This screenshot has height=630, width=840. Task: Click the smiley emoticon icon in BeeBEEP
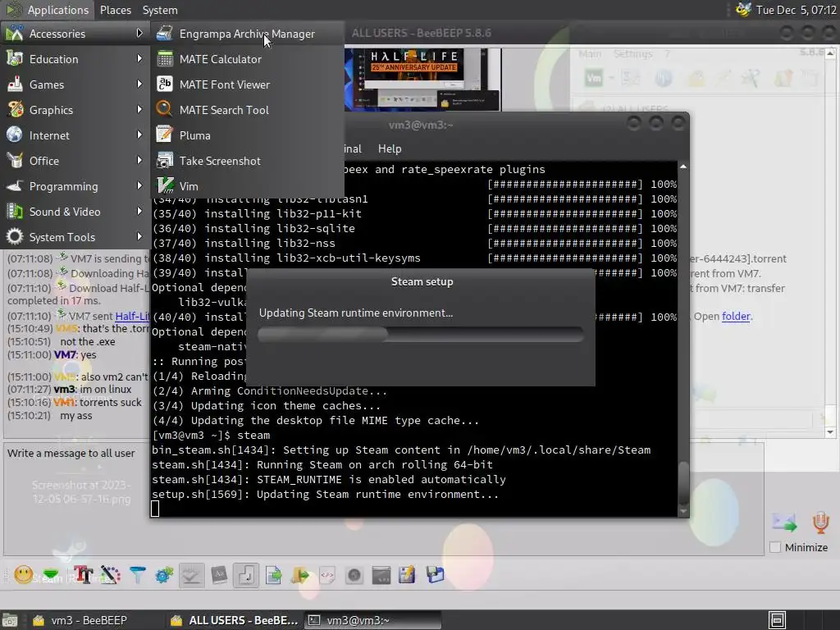click(23, 575)
